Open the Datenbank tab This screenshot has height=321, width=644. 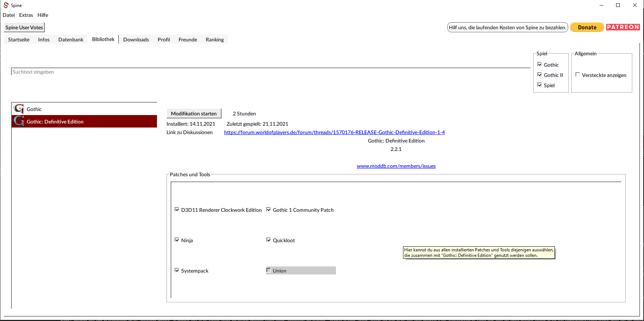71,40
